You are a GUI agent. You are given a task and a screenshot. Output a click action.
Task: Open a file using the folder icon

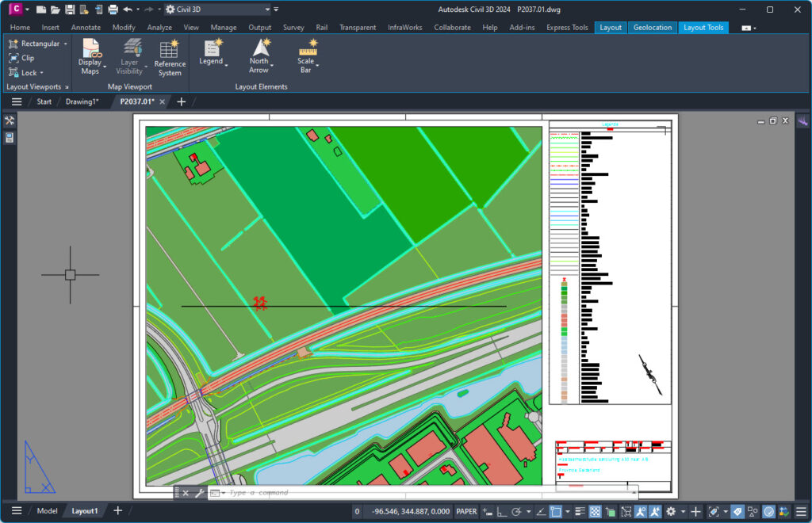(x=55, y=10)
